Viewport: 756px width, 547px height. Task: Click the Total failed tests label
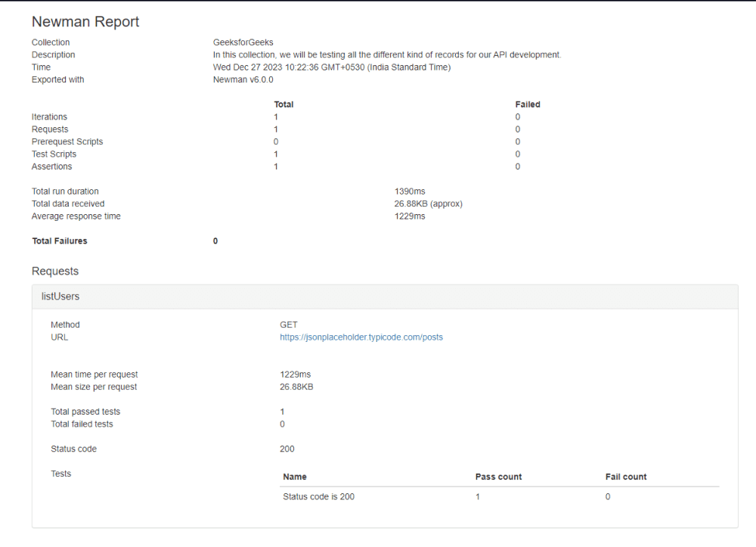82,424
